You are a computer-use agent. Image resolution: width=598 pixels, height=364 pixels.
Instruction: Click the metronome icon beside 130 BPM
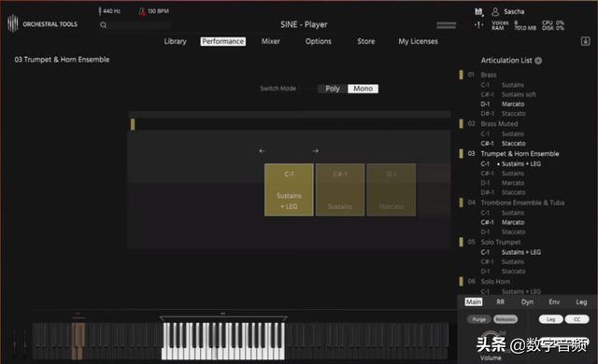[x=142, y=11]
